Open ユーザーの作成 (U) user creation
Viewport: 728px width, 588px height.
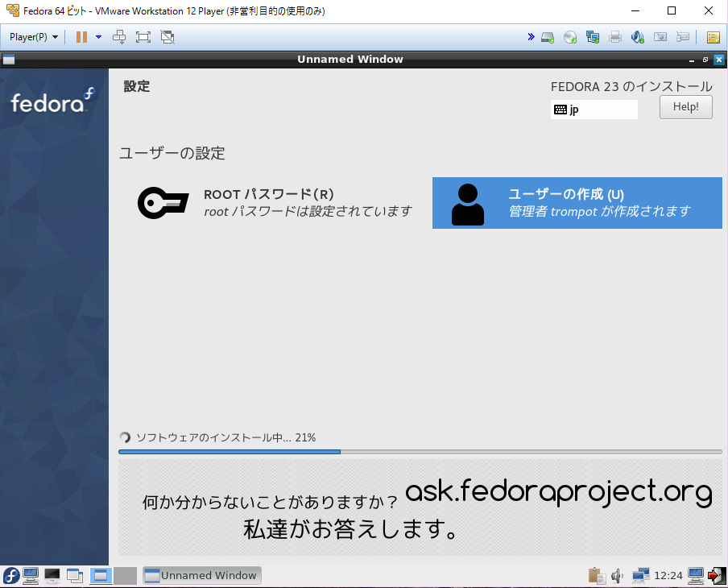pyautogui.click(x=577, y=203)
